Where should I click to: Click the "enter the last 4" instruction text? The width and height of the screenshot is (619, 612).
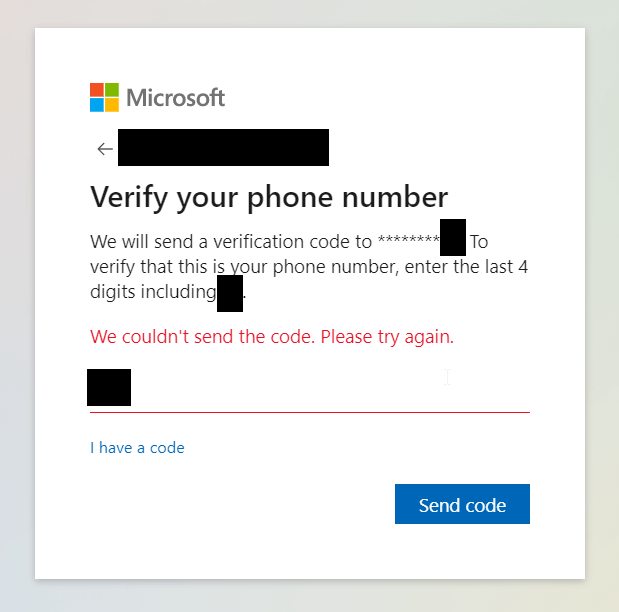coord(466,267)
